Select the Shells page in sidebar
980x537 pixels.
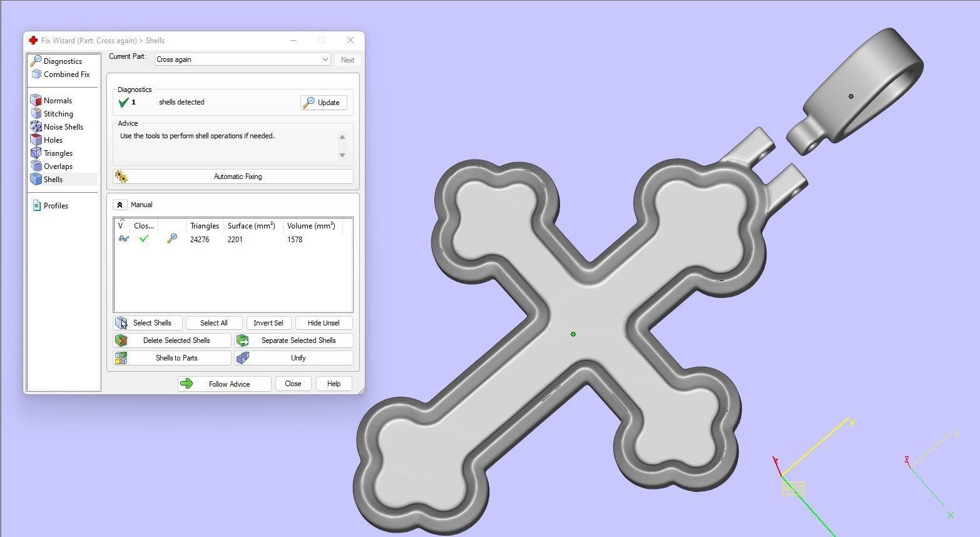[53, 180]
